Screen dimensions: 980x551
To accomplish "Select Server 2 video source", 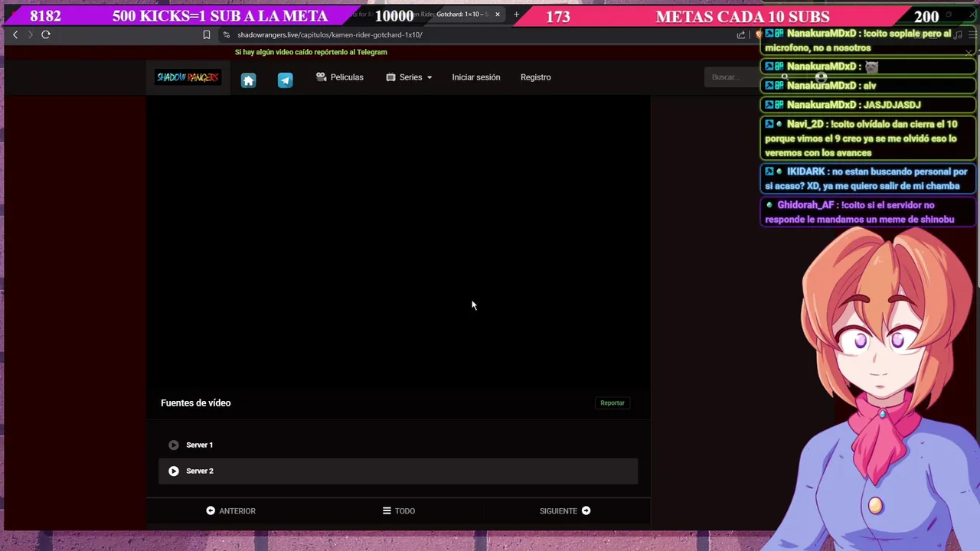I will [x=398, y=471].
